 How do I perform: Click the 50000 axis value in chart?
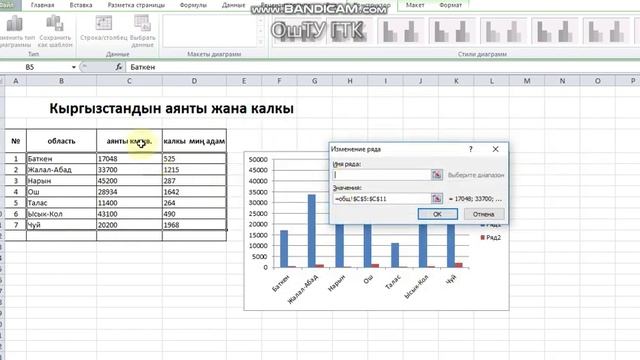click(258, 159)
